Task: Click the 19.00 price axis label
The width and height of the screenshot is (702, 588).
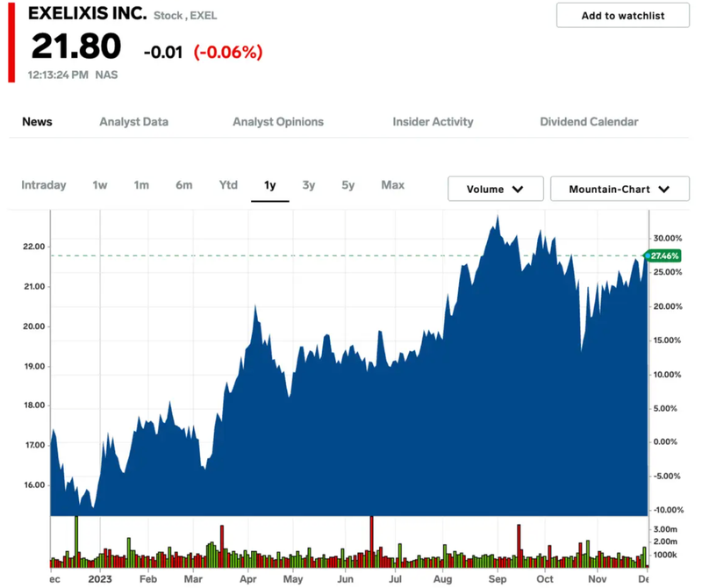Action: pyautogui.click(x=34, y=366)
